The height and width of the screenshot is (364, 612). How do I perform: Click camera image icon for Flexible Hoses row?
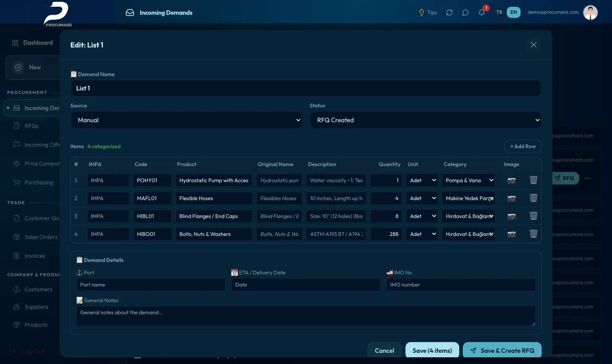click(511, 198)
